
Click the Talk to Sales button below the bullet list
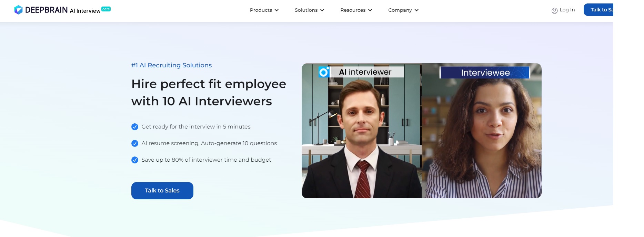tap(162, 191)
